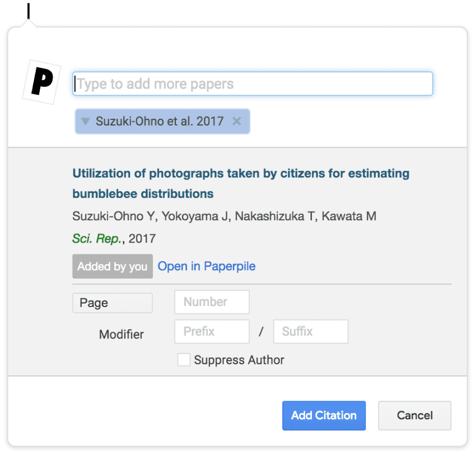Enable the Suppress Author checkbox

pyautogui.click(x=184, y=360)
